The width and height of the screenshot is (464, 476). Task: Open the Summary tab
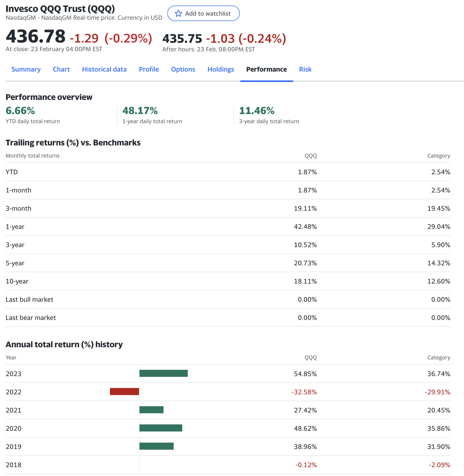(x=26, y=69)
